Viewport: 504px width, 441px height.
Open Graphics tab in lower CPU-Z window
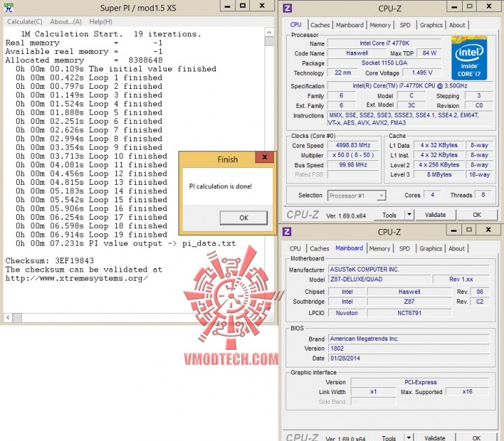[430, 248]
